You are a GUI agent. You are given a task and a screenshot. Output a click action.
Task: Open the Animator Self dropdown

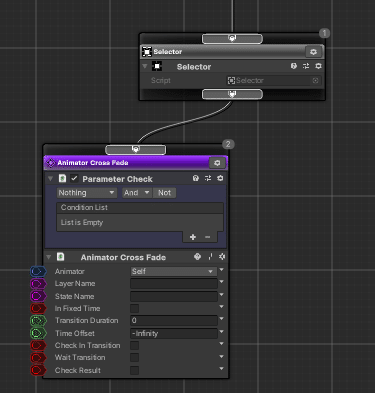[x=173, y=271]
